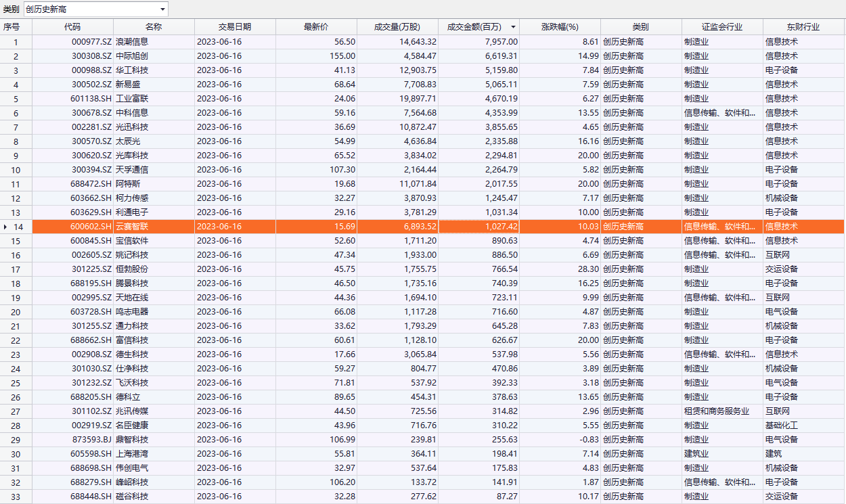Click the highlighted 云赛智联 name cell
This screenshot has width=846, height=504.
[x=132, y=227]
